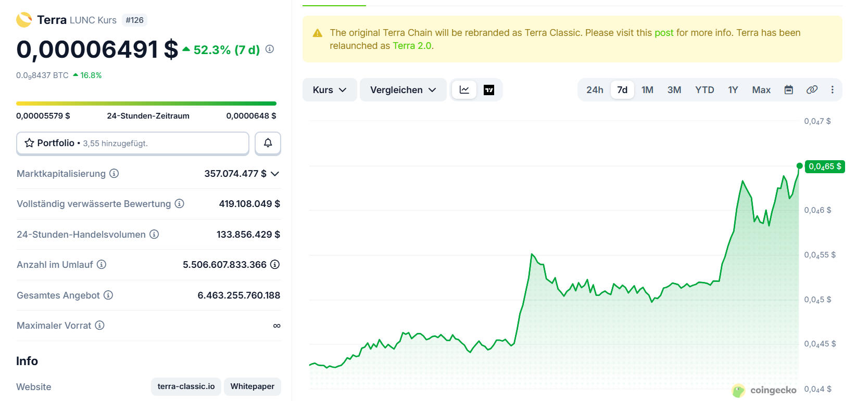Screen dimensions: 868x401
Task: Open info icon next to 5.506.607.833.366
Action: (275, 264)
